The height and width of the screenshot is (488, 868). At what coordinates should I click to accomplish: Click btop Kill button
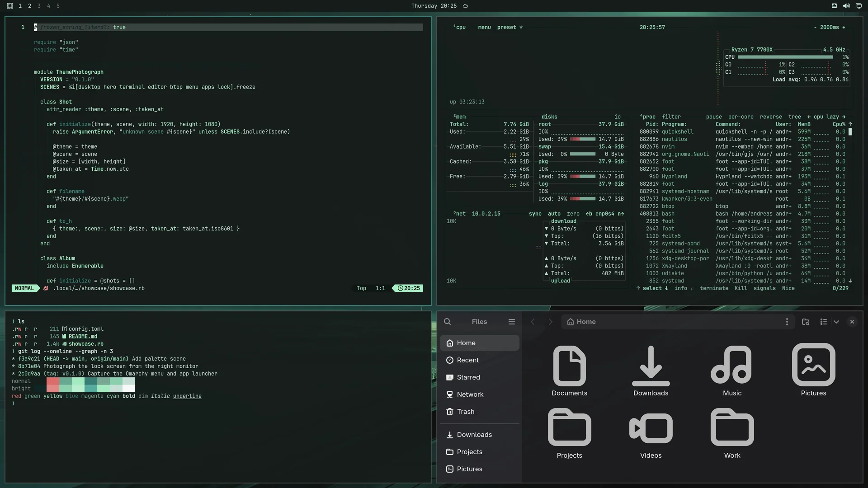(741, 288)
